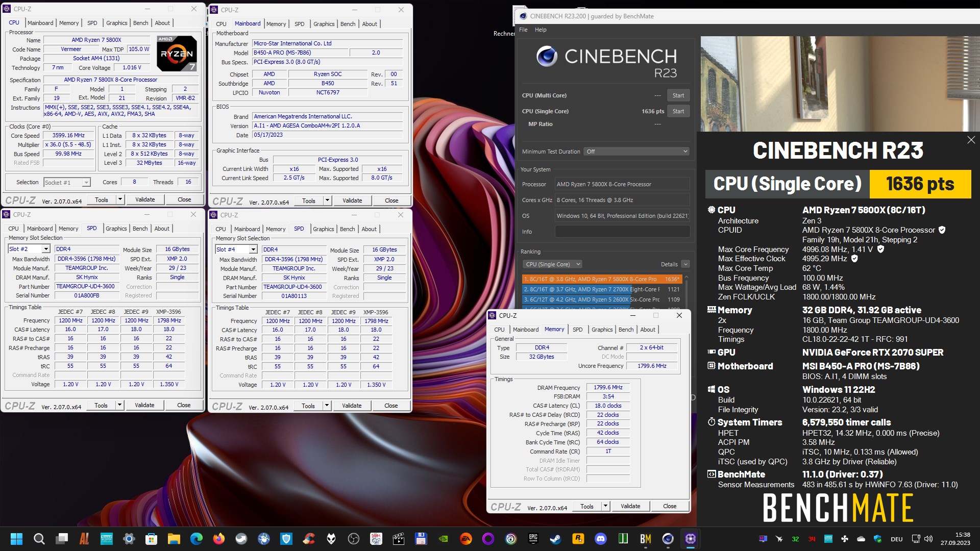Select ranking entry AMD Ryzen 5 2600X, score 1109
This screenshot has height=551, width=980.
tap(602, 299)
